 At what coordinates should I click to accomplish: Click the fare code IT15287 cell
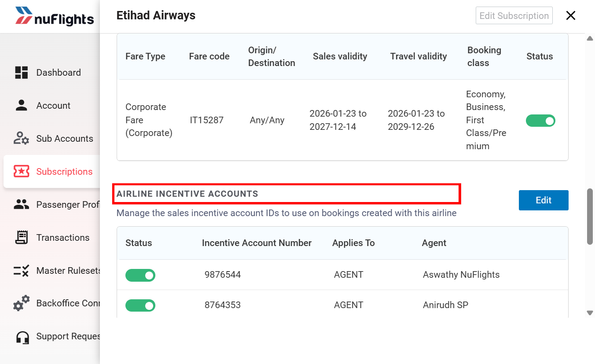pos(207,120)
